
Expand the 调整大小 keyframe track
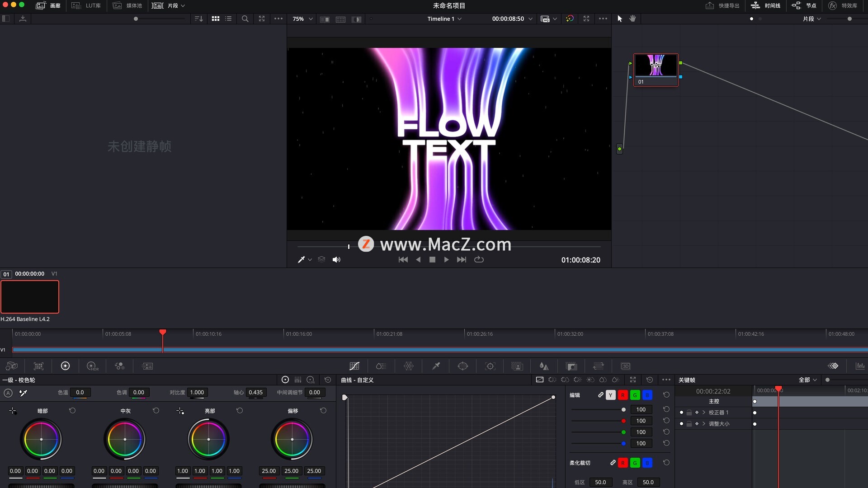[704, 424]
